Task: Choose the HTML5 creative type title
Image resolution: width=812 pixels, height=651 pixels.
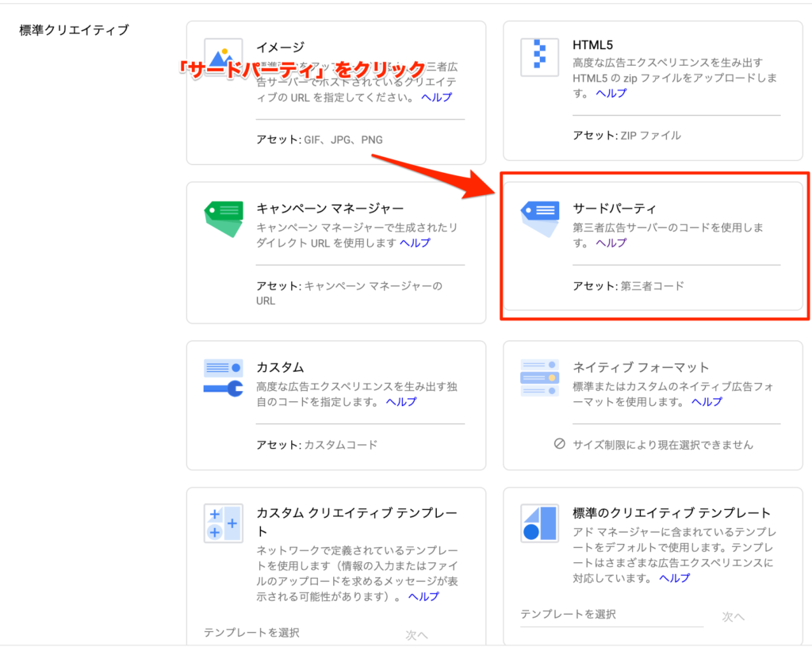Action: click(x=593, y=45)
